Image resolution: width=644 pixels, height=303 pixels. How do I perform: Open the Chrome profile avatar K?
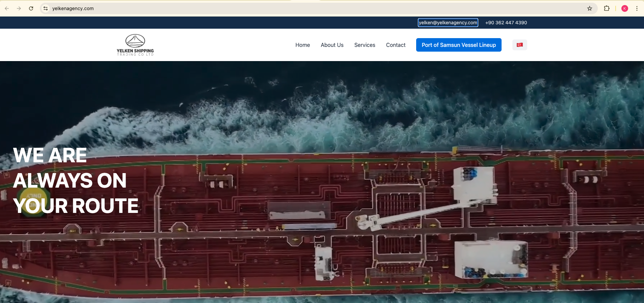pos(625,8)
